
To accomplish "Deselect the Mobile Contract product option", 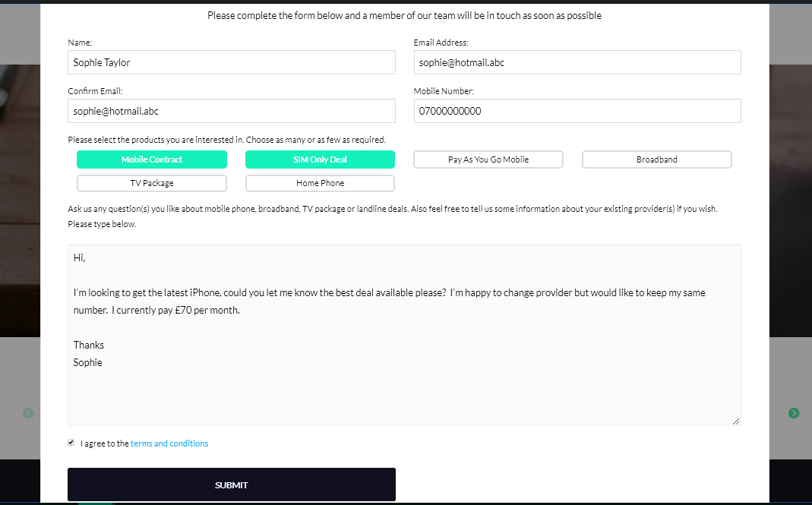I will coord(152,159).
